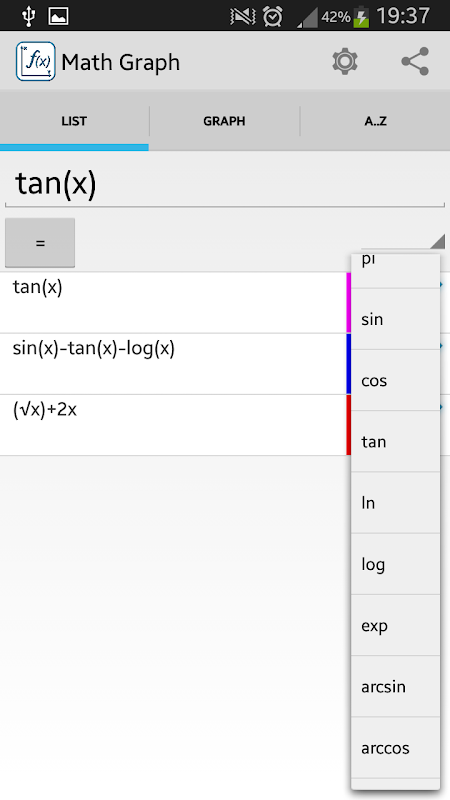Collapse the function dropdown spinner arrow
The image size is (450, 800).
point(437,241)
